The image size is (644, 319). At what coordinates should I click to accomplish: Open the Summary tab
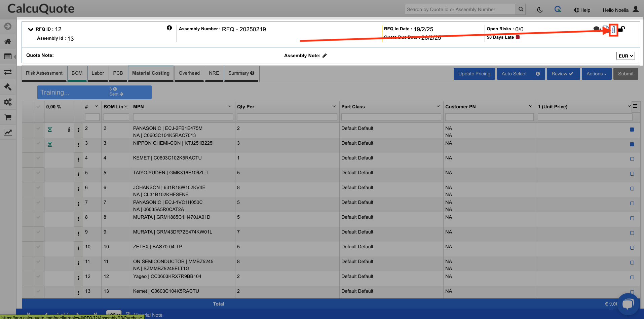click(241, 73)
